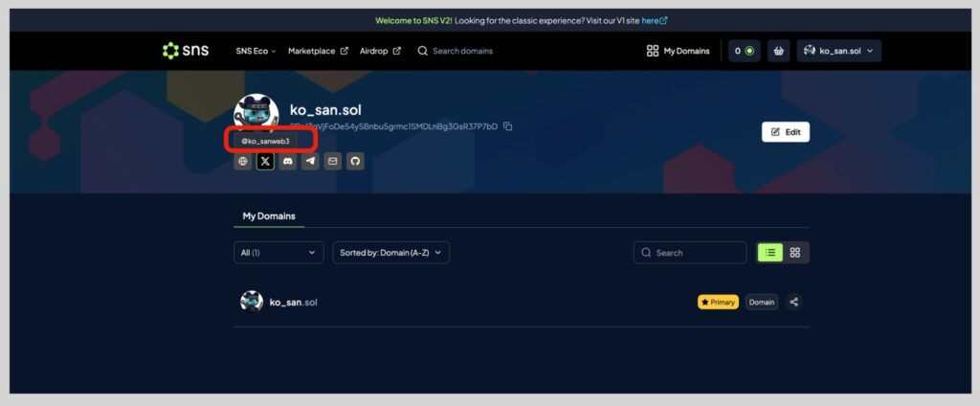Open My Domains from the top bar
Viewport: 980px width, 406px height.
[679, 52]
